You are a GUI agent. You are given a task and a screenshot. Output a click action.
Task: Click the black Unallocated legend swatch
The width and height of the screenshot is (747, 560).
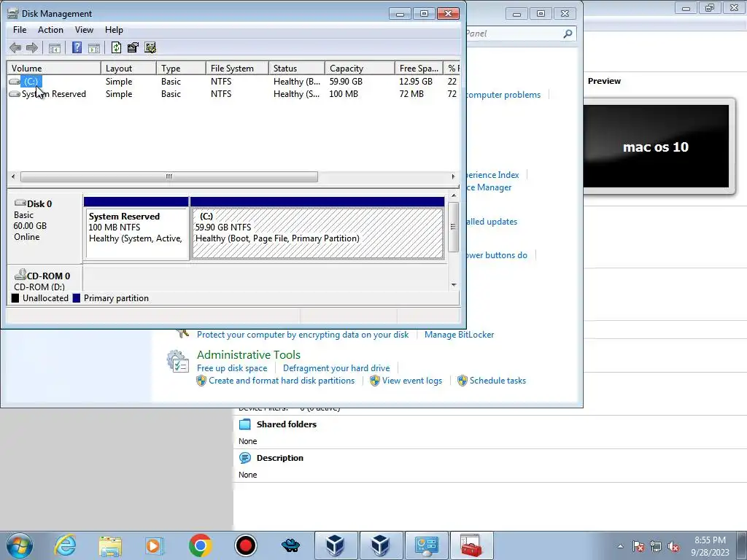pyautogui.click(x=15, y=298)
